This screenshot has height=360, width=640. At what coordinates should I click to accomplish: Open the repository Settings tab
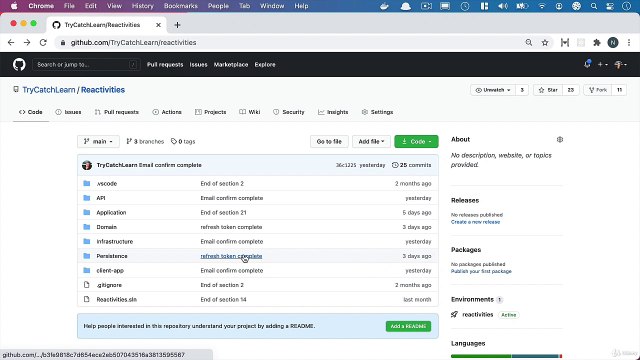[x=377, y=112]
